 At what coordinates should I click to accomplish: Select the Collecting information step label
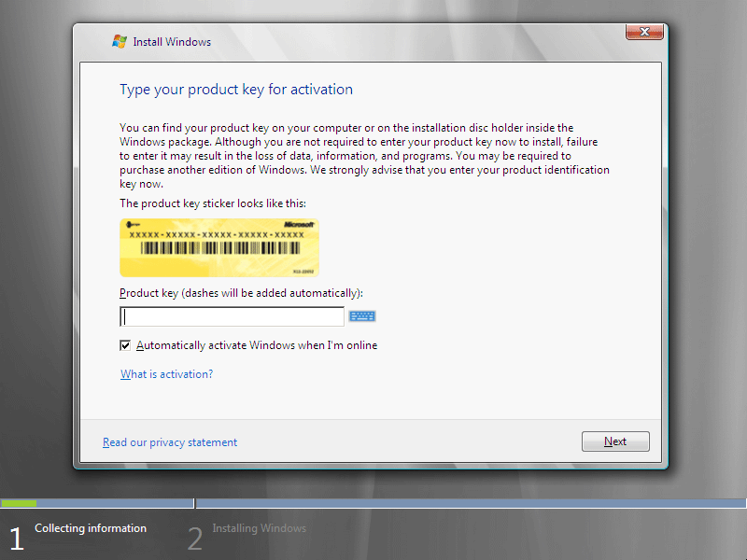[x=91, y=528]
